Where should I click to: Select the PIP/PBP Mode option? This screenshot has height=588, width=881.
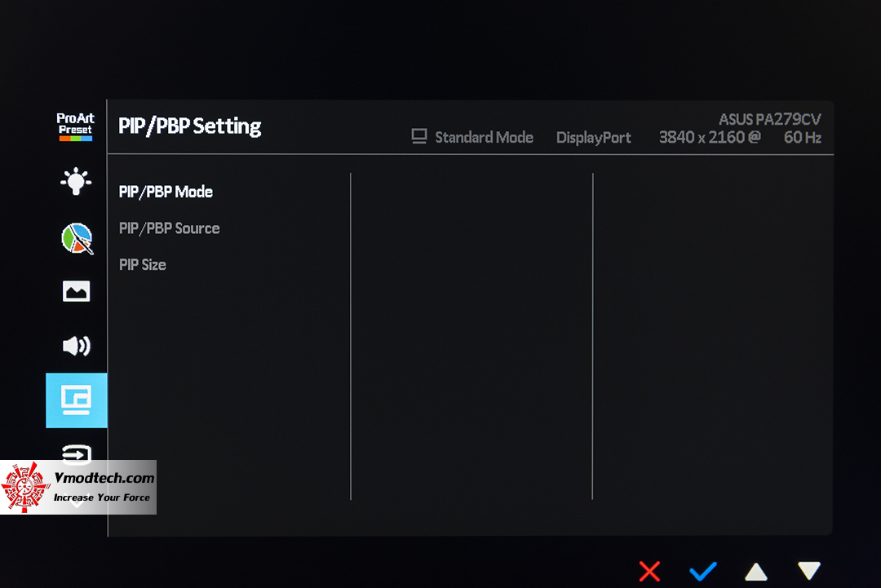[166, 192]
